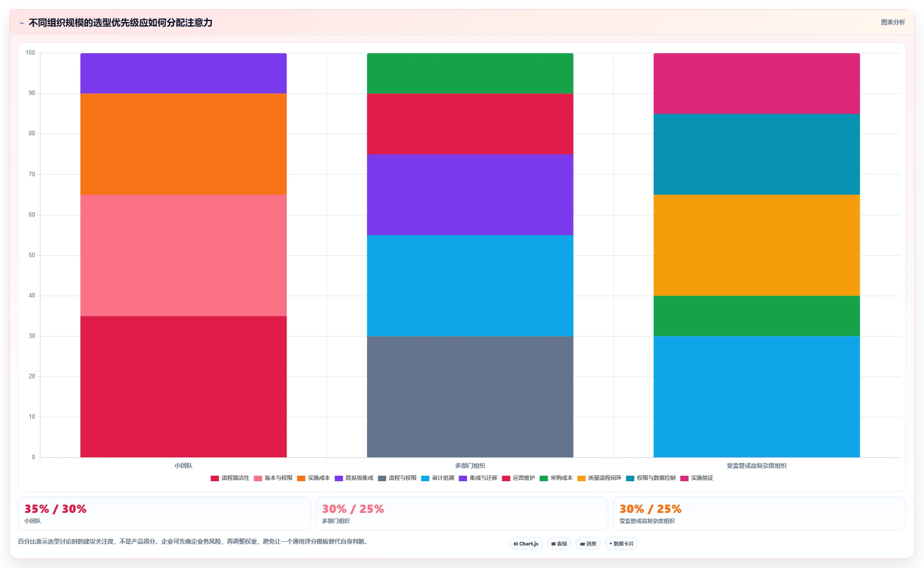The image size is (924, 568).
Task: Click the green top segment of 多部门组织 bar
Action: tap(470, 73)
